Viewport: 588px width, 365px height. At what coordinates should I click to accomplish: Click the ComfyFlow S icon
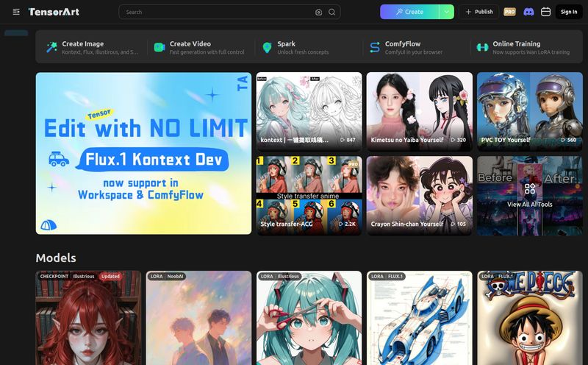(x=375, y=47)
